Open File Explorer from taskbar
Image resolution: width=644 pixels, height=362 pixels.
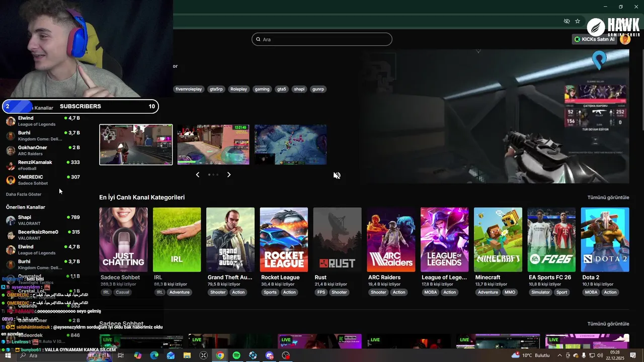tap(187, 355)
